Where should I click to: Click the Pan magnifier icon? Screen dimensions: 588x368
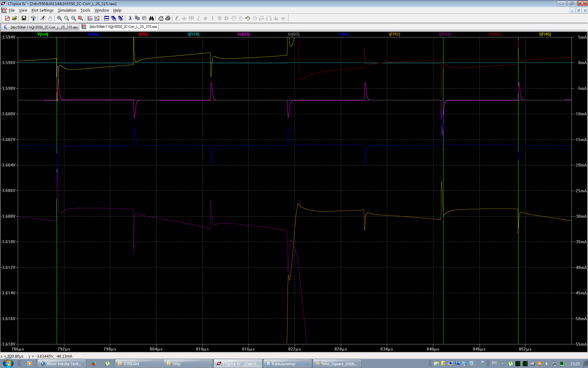(66, 18)
